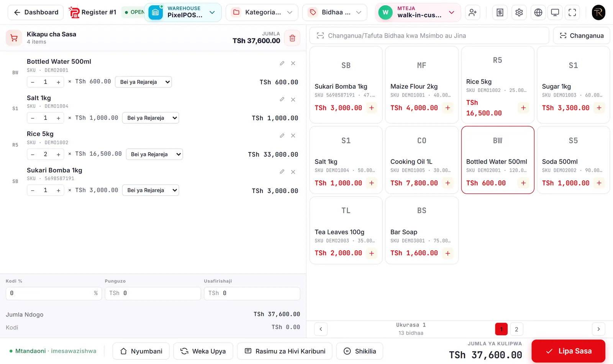Click the red trash icon to clear cart
This screenshot has height=364, width=613.
pyautogui.click(x=292, y=38)
